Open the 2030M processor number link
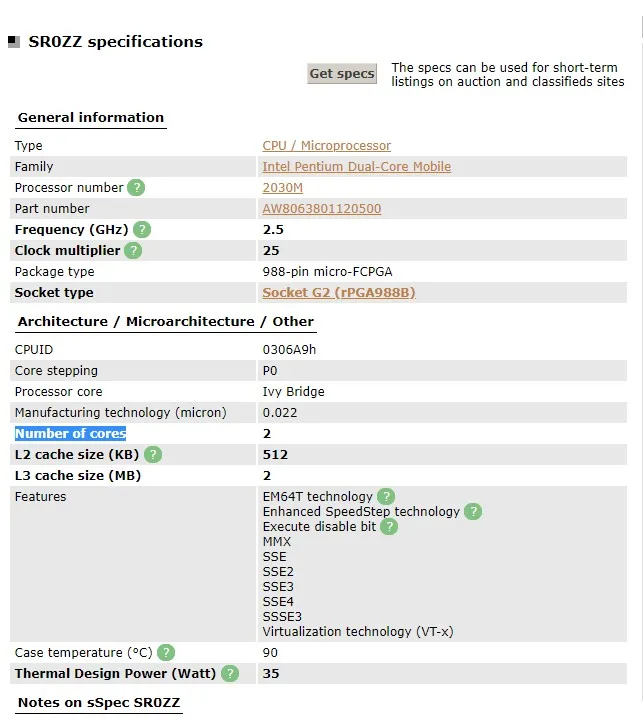 click(x=283, y=188)
